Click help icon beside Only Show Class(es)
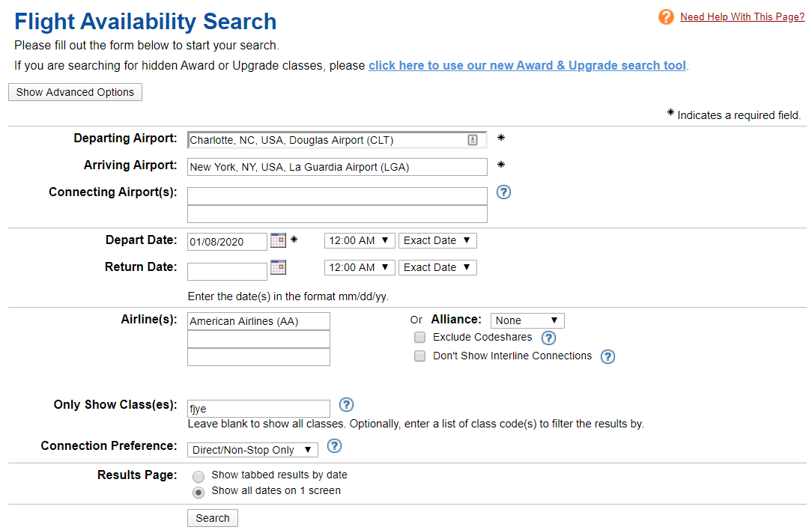The image size is (812, 530). point(346,405)
